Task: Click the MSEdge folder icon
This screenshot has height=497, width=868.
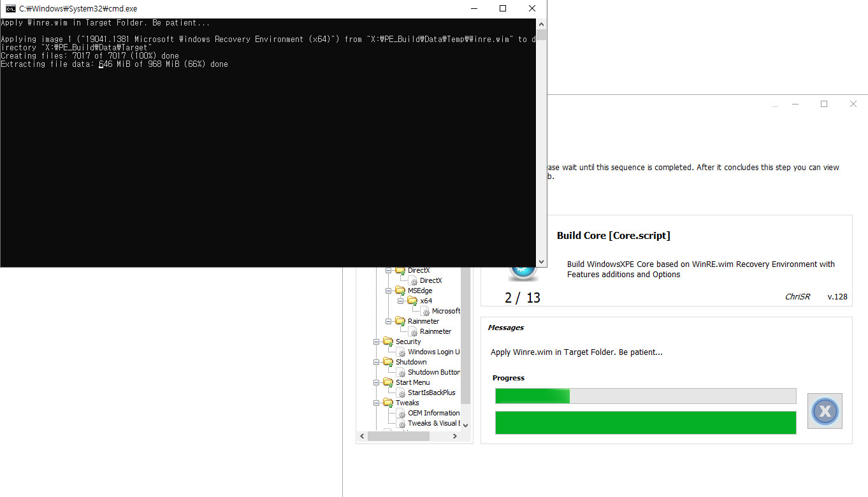Action: 400,291
